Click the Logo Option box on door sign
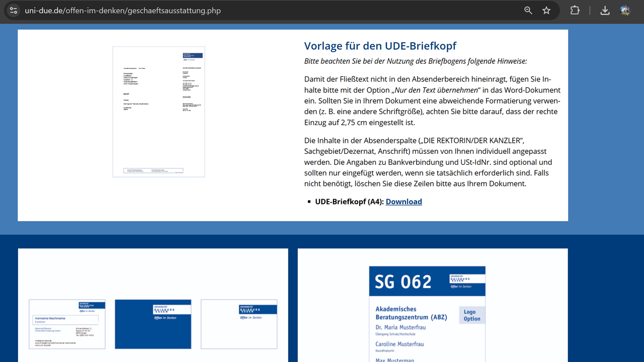Image resolution: width=644 pixels, height=362 pixels. coord(471,315)
